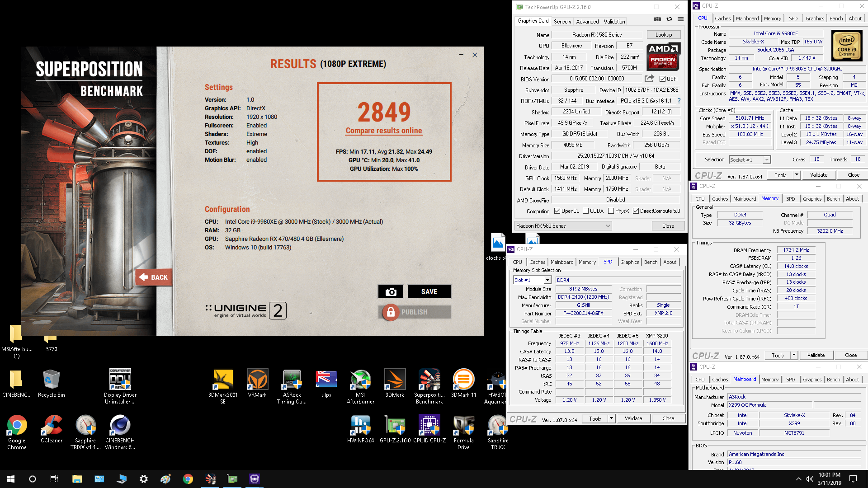Viewport: 868px width, 488px height.
Task: Show hidden system tray icons chevron
Action: 798,479
